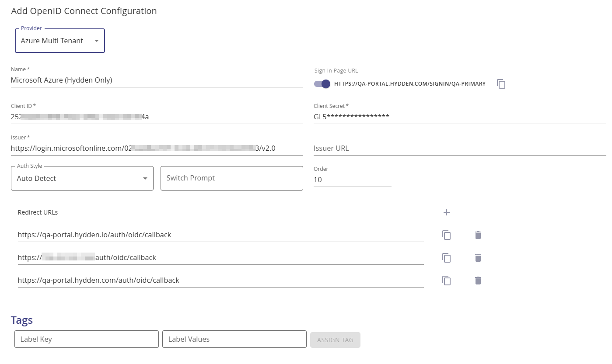Disable the Sign In Page URL toggle
This screenshot has width=612, height=364.
pyautogui.click(x=322, y=84)
